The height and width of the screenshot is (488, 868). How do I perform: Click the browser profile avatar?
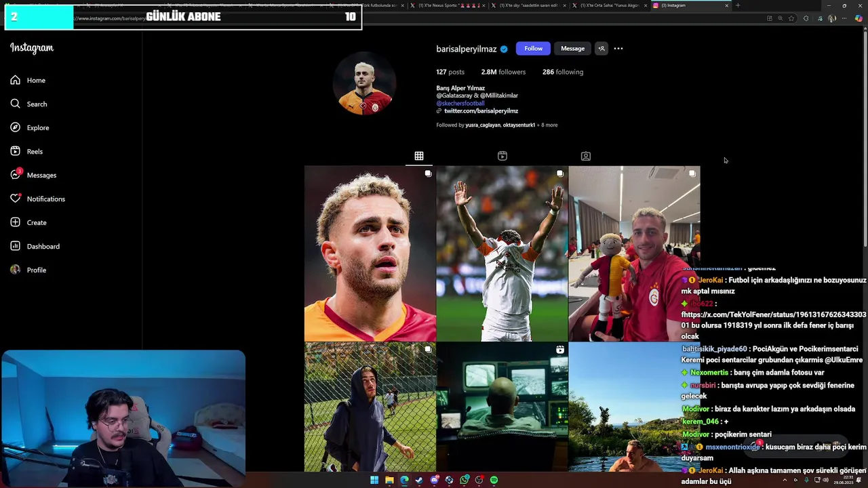click(832, 18)
